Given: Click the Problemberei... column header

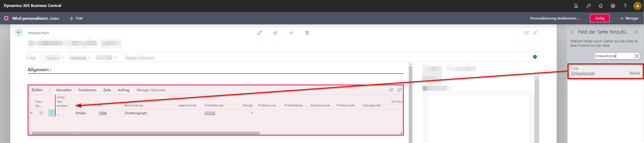Looking at the screenshot, I should [295, 105].
